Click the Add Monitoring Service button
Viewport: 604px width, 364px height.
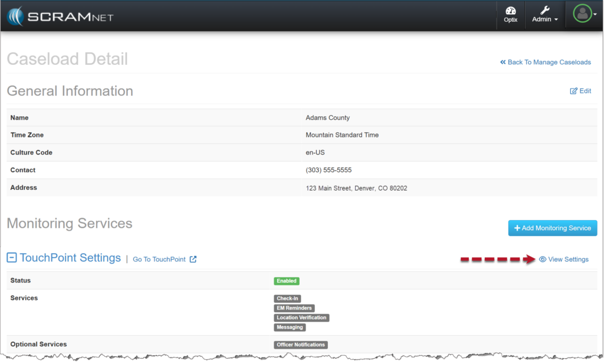(553, 228)
